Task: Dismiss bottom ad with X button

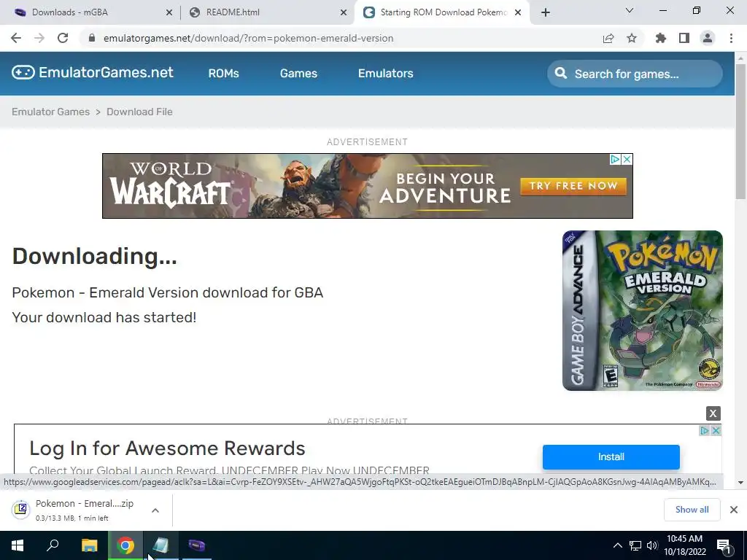Action: 713,413
